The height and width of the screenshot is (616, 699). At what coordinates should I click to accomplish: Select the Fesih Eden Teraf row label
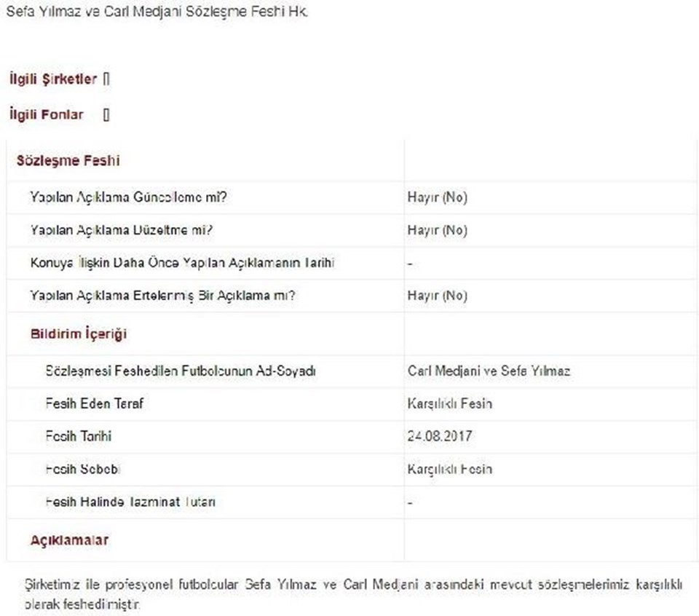[95, 403]
